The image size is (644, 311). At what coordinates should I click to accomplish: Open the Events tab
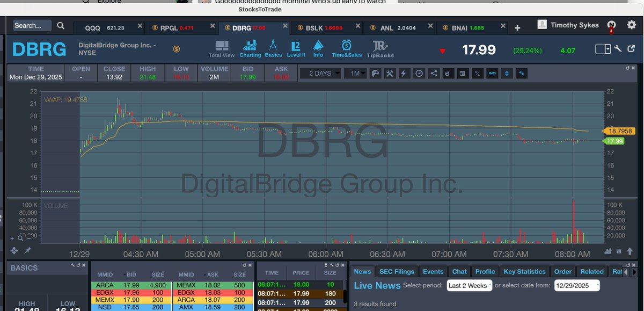(433, 272)
